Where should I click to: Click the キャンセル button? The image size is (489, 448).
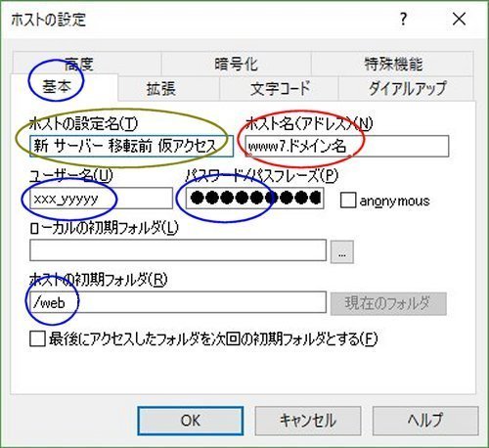click(x=308, y=421)
